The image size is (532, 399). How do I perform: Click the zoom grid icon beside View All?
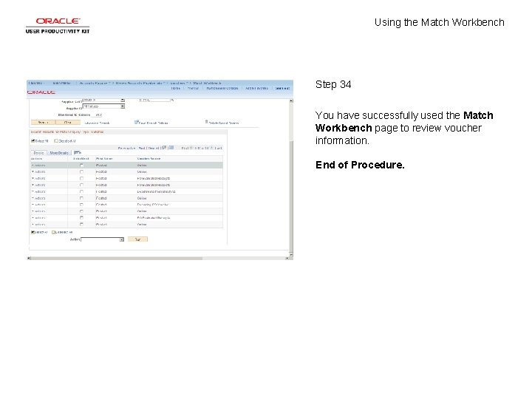pos(164,148)
